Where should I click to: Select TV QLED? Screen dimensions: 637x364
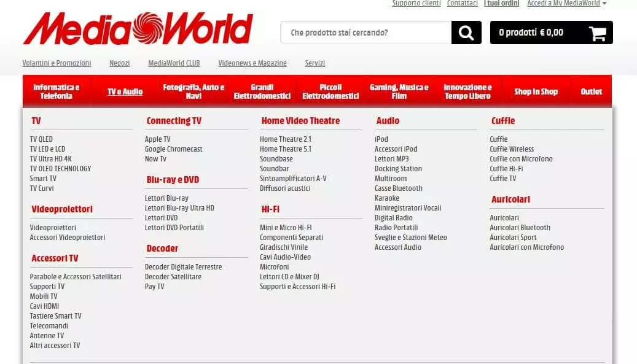tap(41, 139)
